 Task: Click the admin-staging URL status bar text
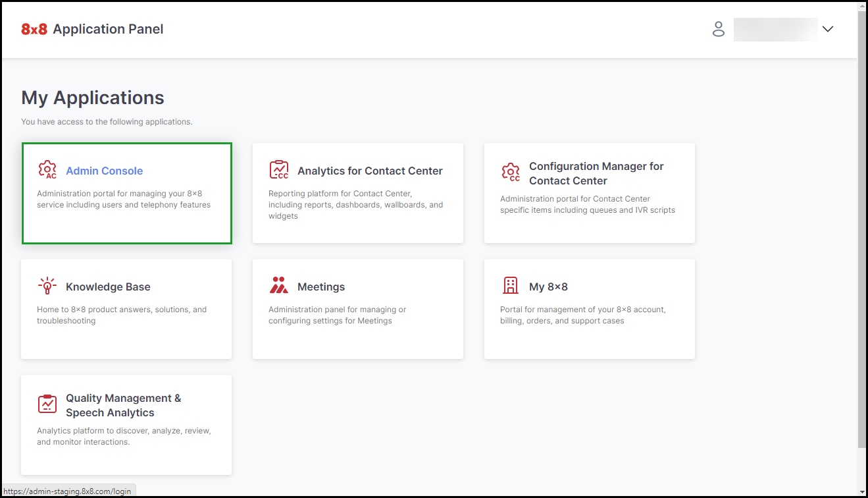pos(66,491)
